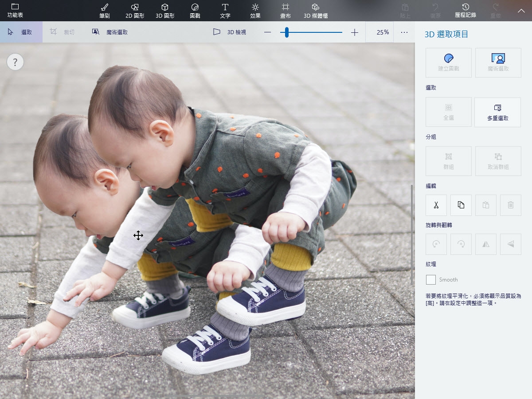The height and width of the screenshot is (399, 532).
Task: Click the zoom slider handle
Action: (287, 32)
